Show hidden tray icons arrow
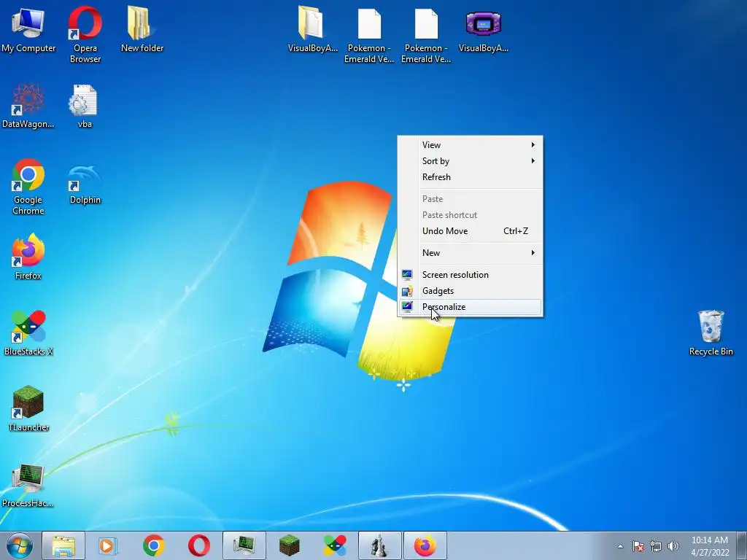Image resolution: width=747 pixels, height=560 pixels. tap(620, 546)
